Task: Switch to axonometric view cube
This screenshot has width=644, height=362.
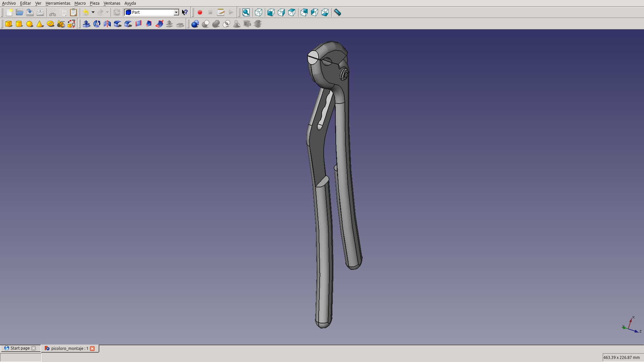Action: [x=258, y=12]
